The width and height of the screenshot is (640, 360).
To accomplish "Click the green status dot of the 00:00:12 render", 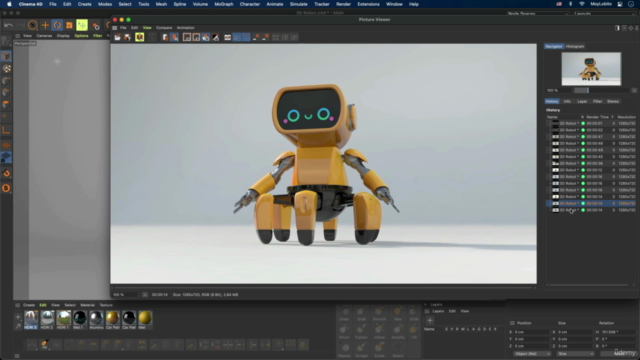I will tap(583, 170).
